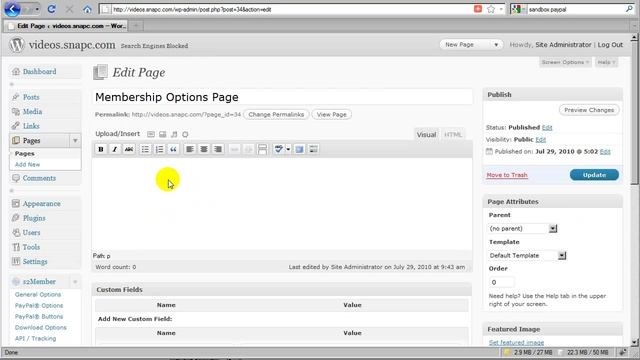Reload the page in the browser
This screenshot has width=640, height=360.
point(51,9)
